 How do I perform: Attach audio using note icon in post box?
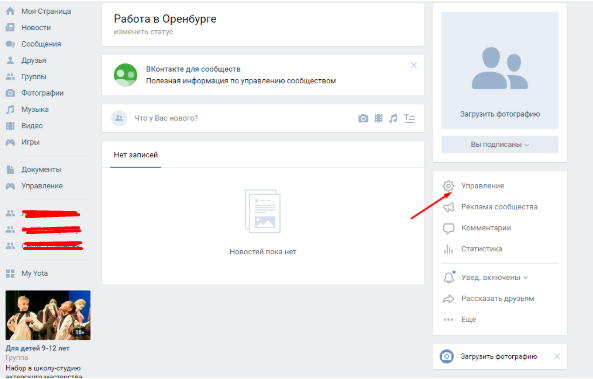393,118
